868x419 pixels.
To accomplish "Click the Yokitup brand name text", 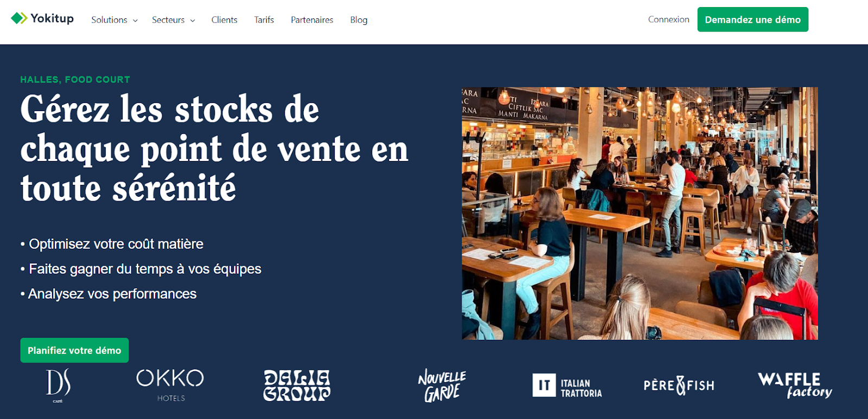I will point(52,18).
